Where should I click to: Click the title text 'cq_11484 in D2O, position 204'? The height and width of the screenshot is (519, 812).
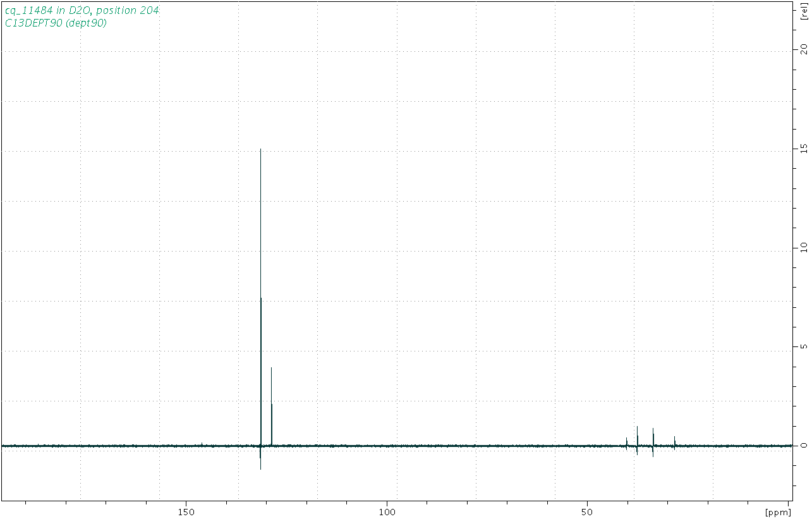(82, 11)
